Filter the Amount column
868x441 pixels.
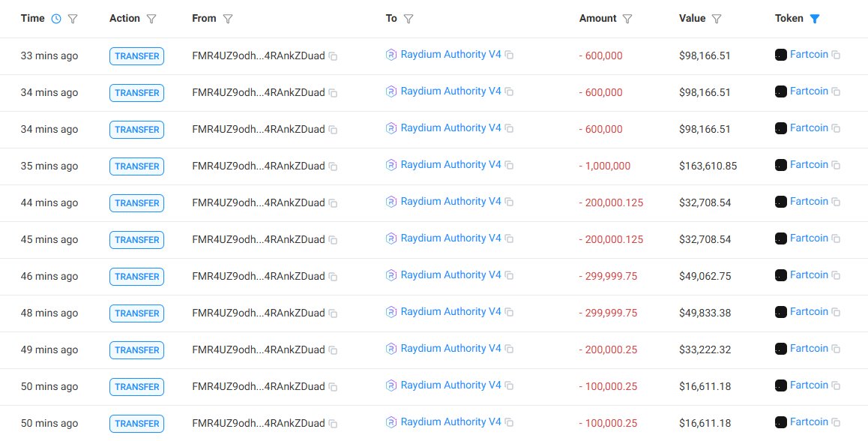point(628,19)
